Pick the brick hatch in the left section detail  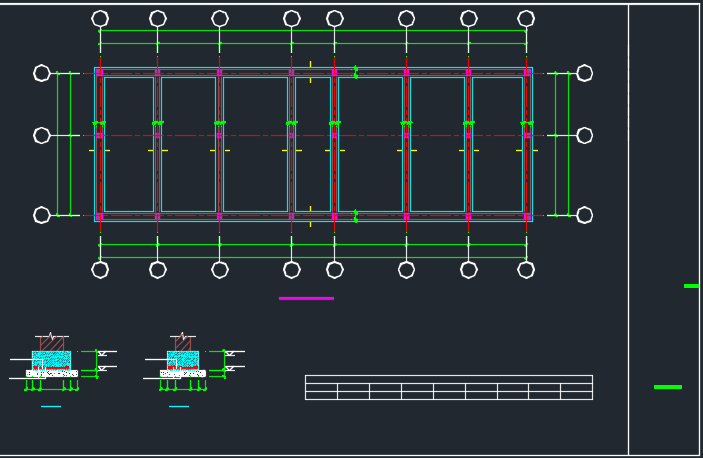52,344
